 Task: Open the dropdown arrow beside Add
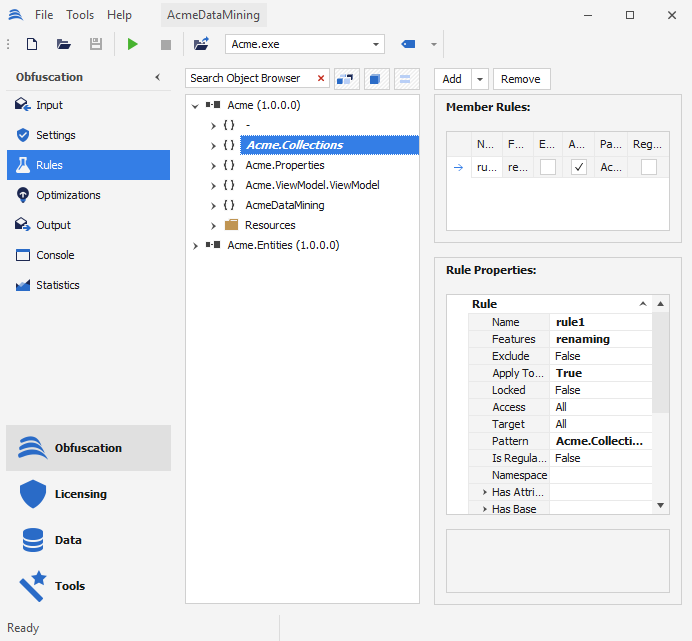pyautogui.click(x=479, y=79)
